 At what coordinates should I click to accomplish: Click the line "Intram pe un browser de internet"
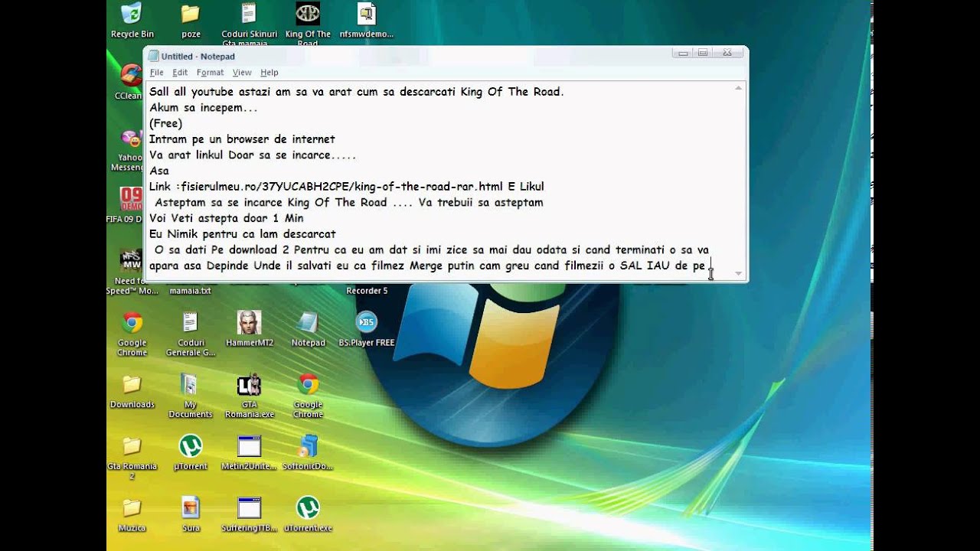tap(242, 139)
